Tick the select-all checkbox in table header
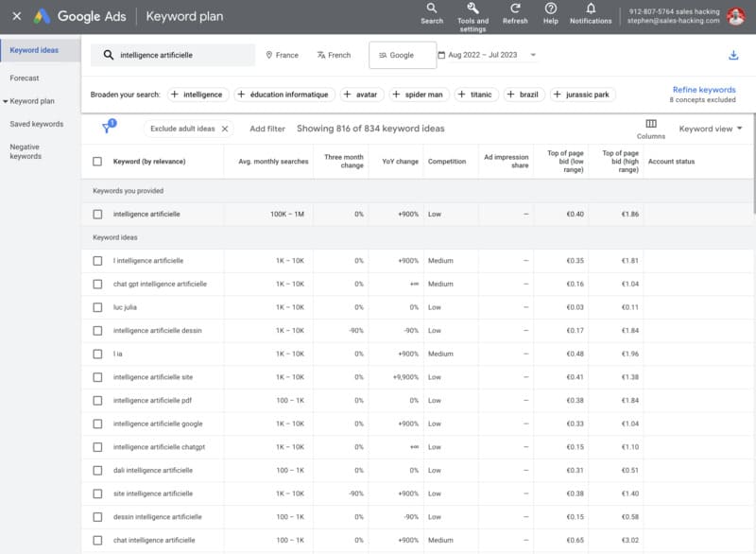The image size is (756, 554). (x=97, y=162)
